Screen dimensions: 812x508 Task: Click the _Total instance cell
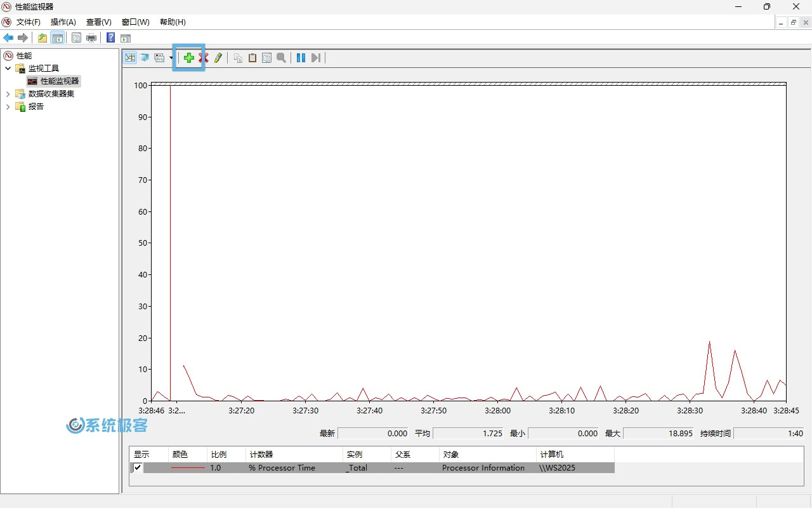point(357,468)
